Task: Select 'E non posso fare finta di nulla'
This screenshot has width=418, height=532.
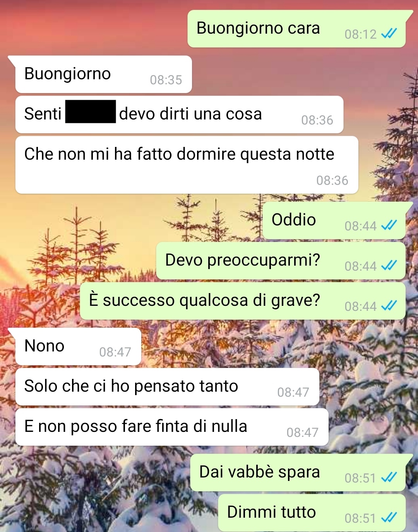Action: [172, 427]
